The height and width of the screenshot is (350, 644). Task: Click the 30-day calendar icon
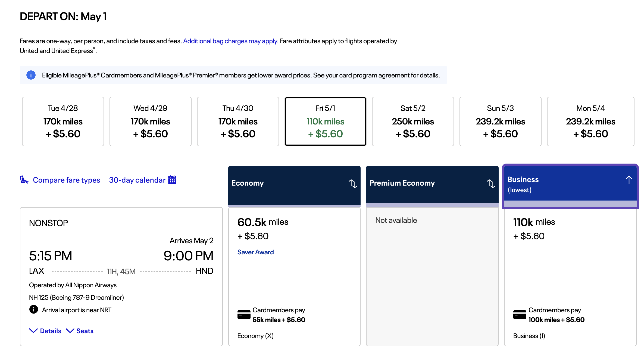(172, 180)
